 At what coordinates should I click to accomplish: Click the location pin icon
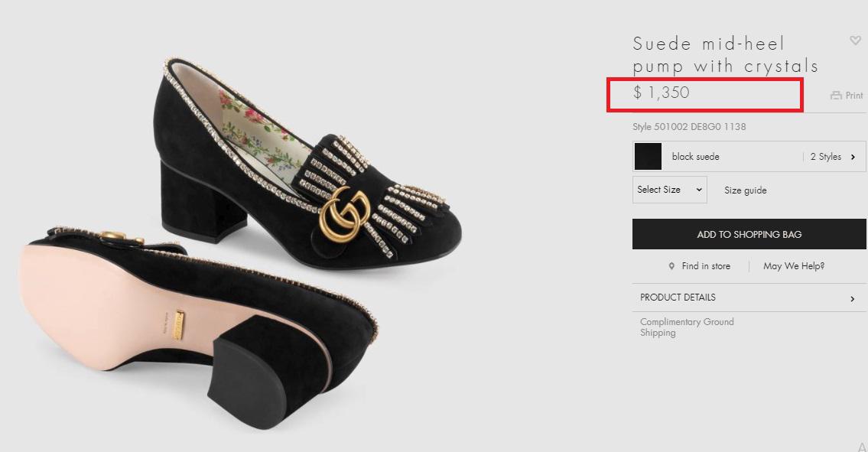point(671,266)
